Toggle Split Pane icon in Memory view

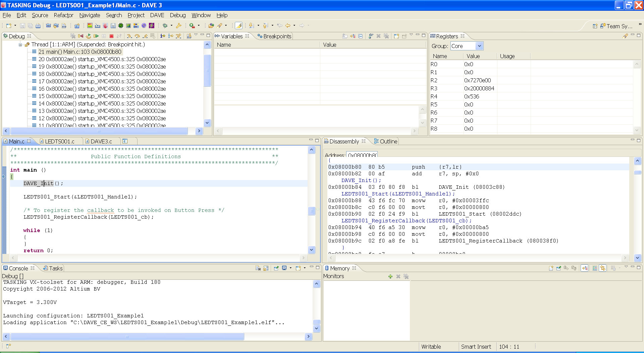pyautogui.click(x=595, y=268)
